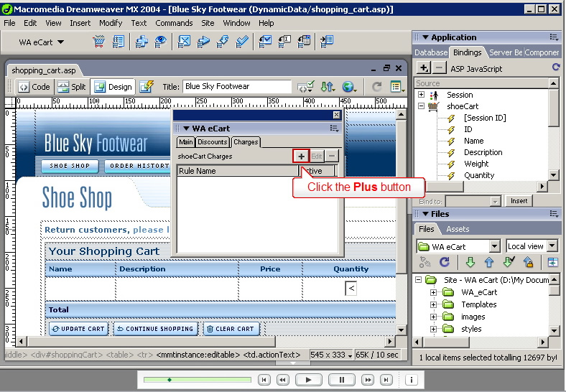Image resolution: width=566 pixels, height=392 pixels.
Task: Collapse the Application panel group
Action: click(x=425, y=37)
